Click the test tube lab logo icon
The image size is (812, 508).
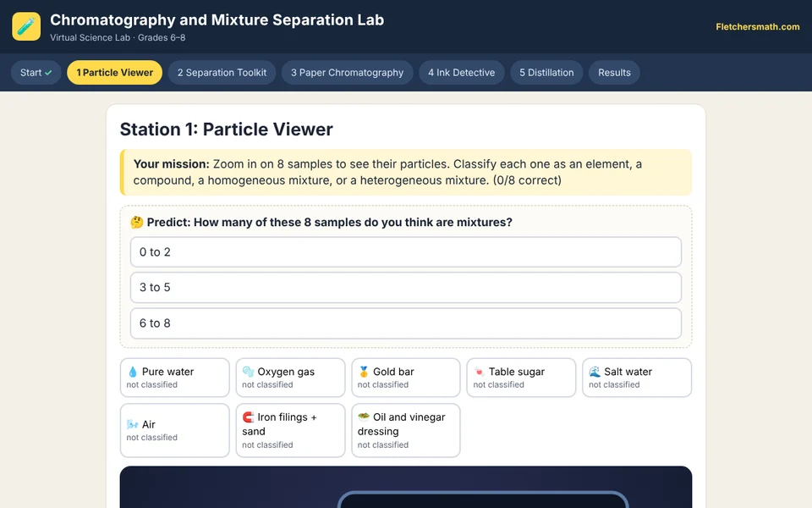click(26, 26)
